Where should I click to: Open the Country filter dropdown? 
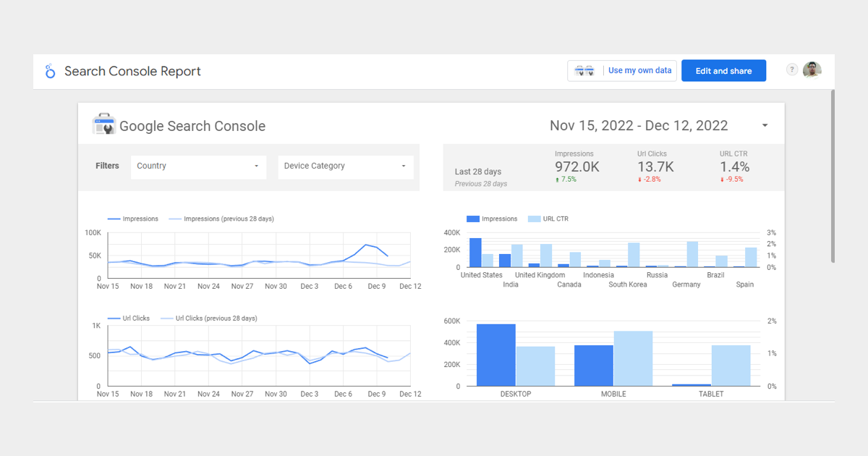tap(198, 166)
